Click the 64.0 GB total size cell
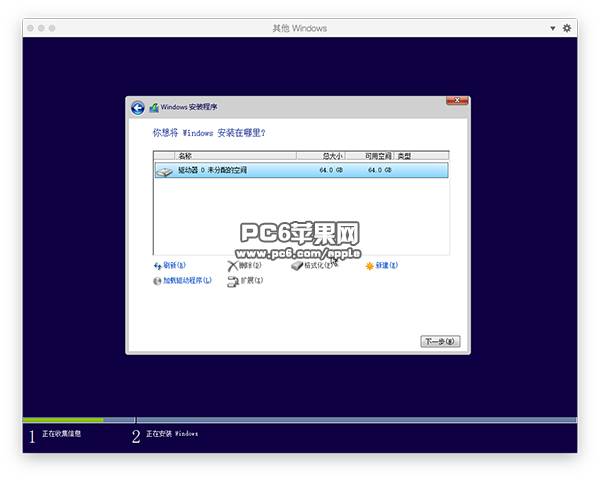 click(x=331, y=170)
